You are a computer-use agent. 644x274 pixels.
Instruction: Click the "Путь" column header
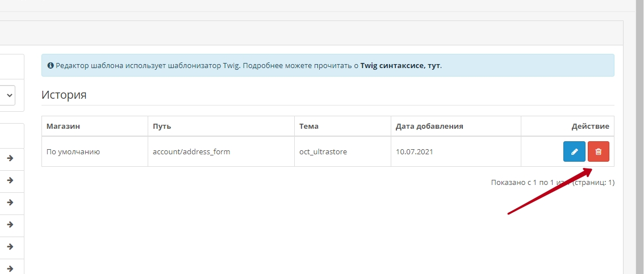(x=162, y=126)
